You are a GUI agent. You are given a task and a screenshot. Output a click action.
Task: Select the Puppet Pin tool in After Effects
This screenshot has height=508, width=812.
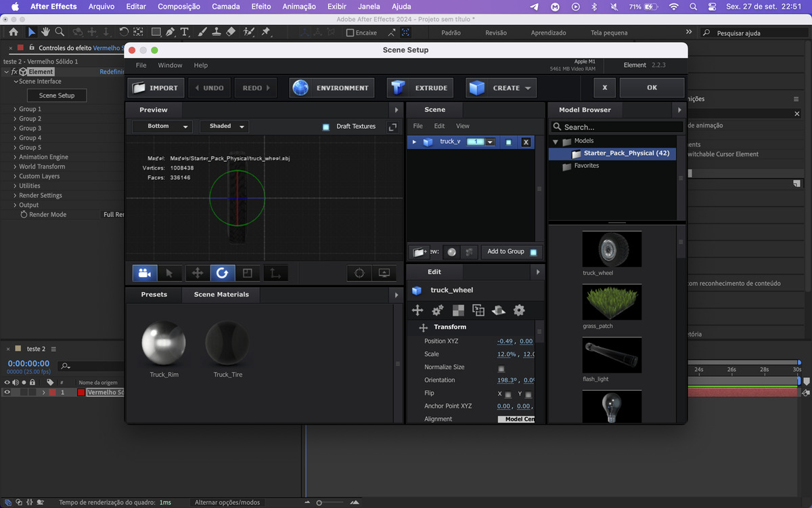[265, 32]
